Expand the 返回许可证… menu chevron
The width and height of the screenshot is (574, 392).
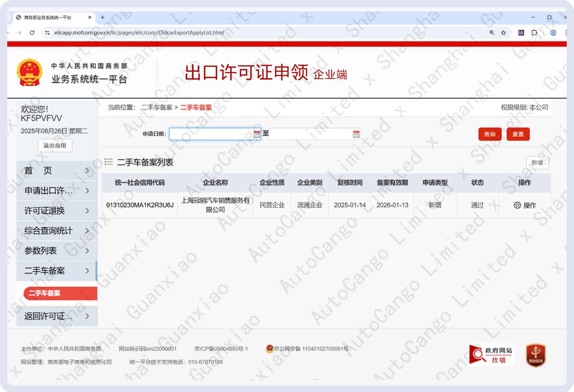pyautogui.click(x=87, y=316)
